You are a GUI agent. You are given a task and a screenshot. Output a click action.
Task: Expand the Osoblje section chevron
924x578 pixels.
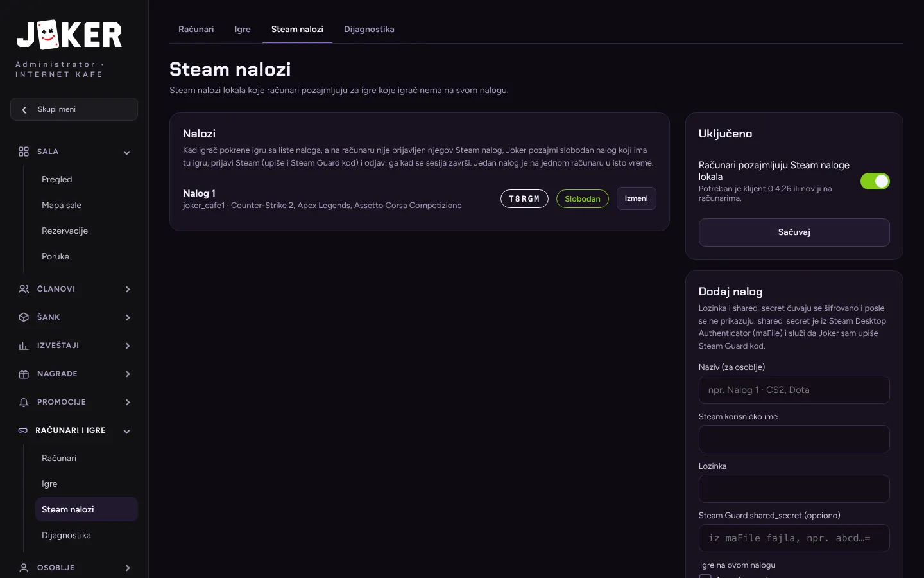128,568
